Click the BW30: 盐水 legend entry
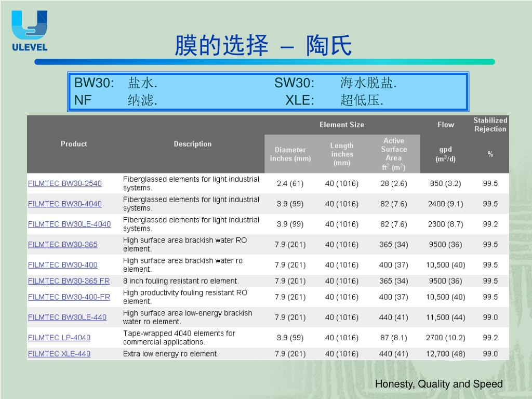This screenshot has height=399, width=532. pos(116,83)
